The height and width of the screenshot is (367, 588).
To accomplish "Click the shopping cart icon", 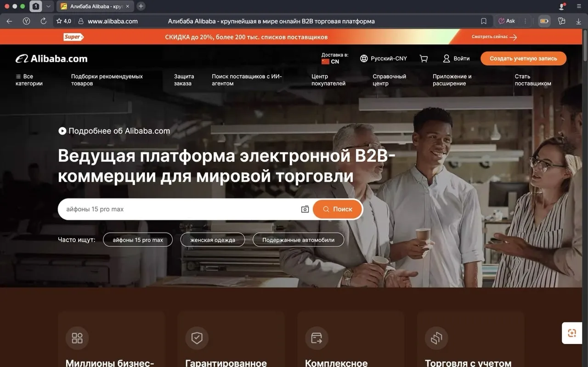I will coord(424,58).
